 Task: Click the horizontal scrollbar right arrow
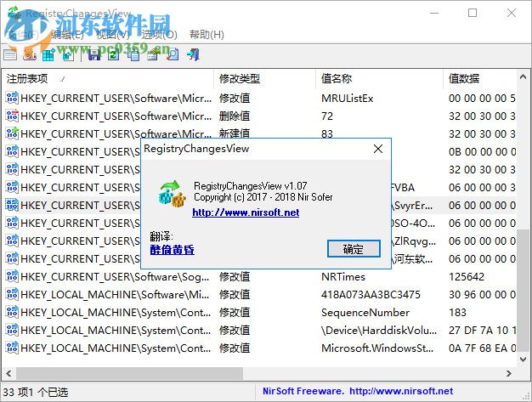tap(509, 373)
